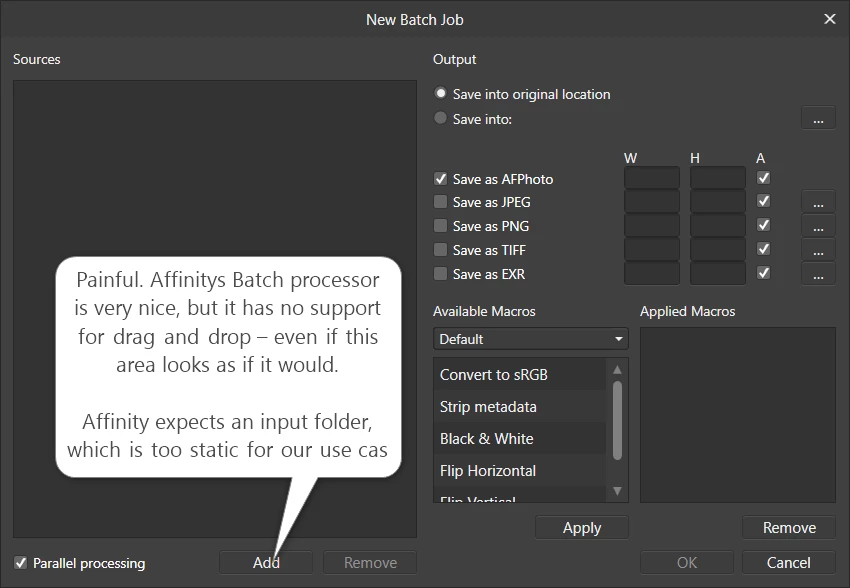Enable Save as PNG

click(x=441, y=225)
